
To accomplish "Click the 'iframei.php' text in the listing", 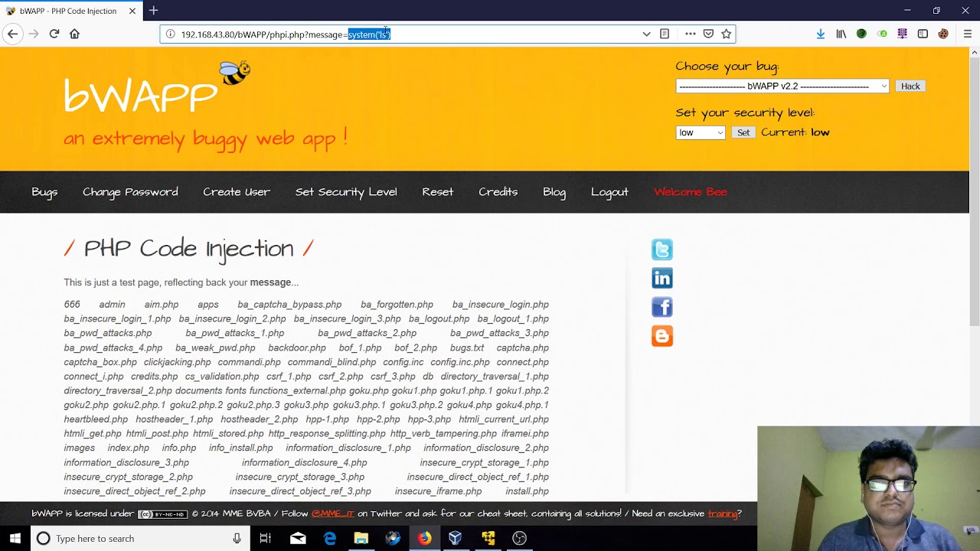I will (524, 434).
